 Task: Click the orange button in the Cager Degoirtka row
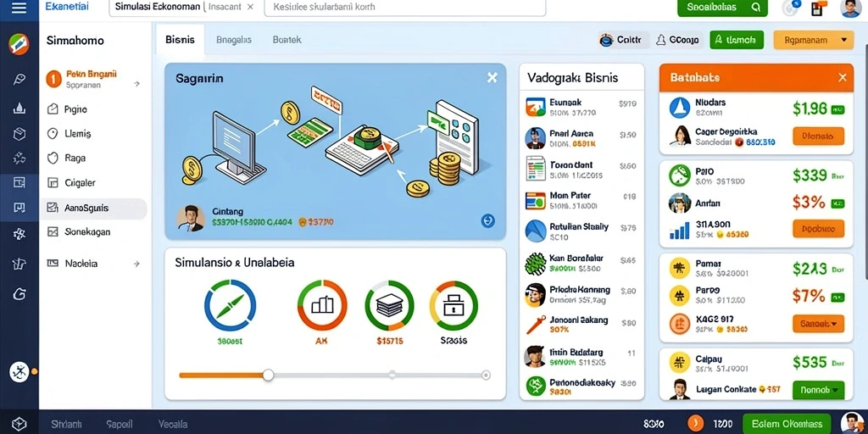click(818, 136)
